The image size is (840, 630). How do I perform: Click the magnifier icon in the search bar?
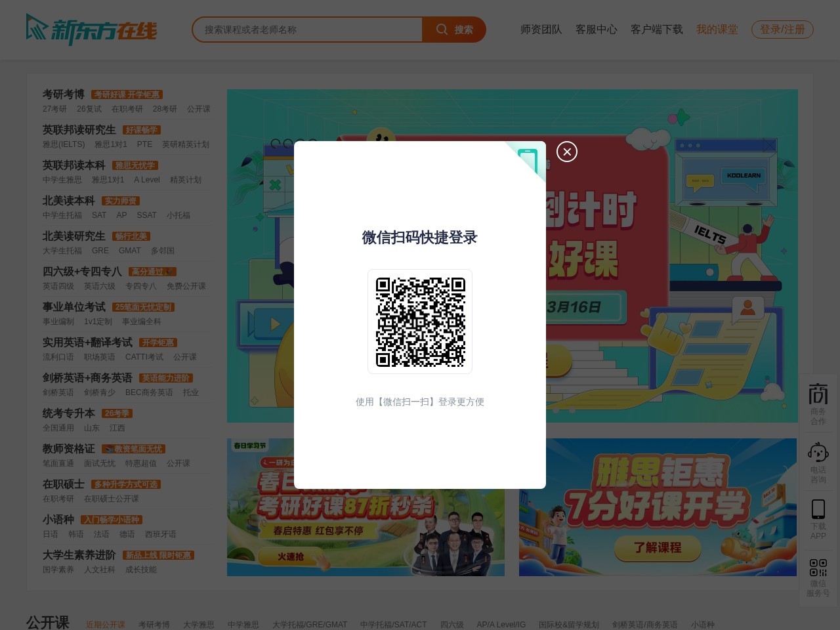pyautogui.click(x=442, y=30)
